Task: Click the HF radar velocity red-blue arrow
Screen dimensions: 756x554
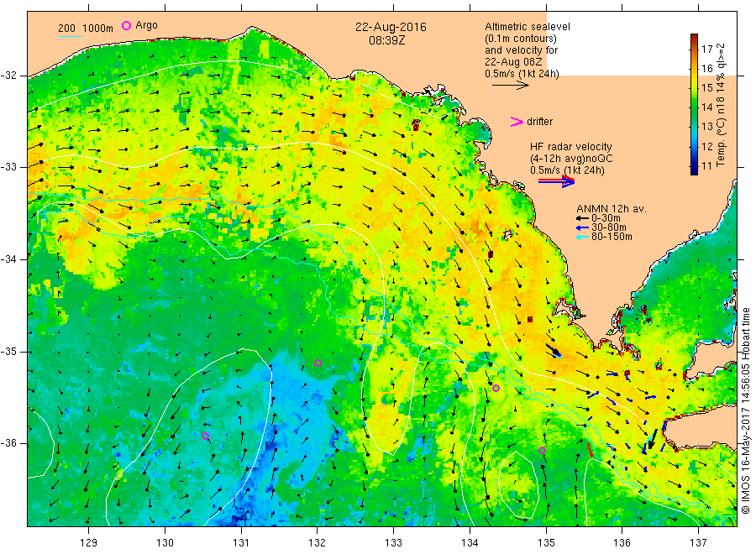Action: [557, 181]
